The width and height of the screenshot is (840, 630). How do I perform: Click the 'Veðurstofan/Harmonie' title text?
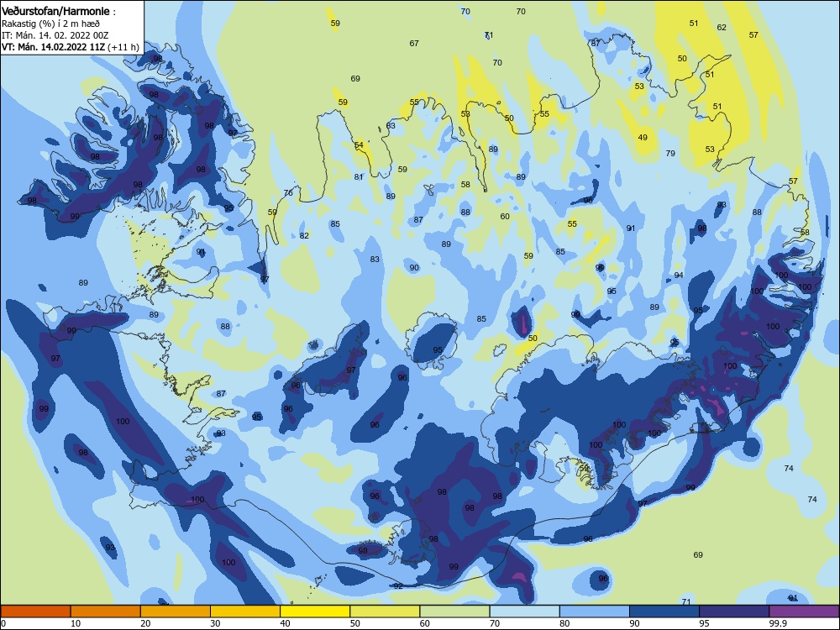pos(56,11)
